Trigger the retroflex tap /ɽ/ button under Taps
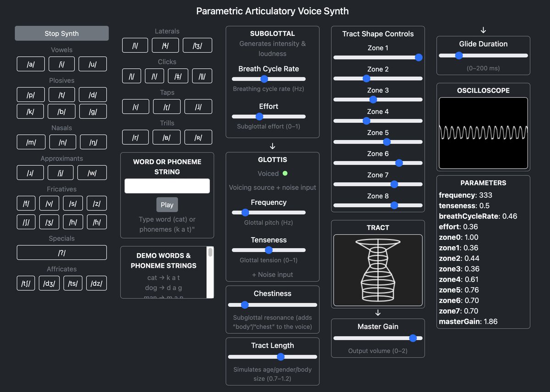 [x=166, y=107]
